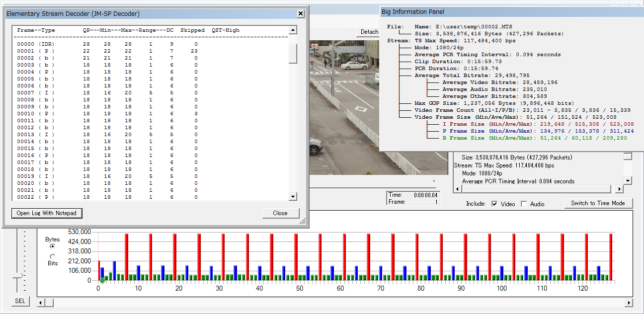The width and height of the screenshot is (644, 314).
Task: Enable the Audio include checkbox
Action: 524,204
